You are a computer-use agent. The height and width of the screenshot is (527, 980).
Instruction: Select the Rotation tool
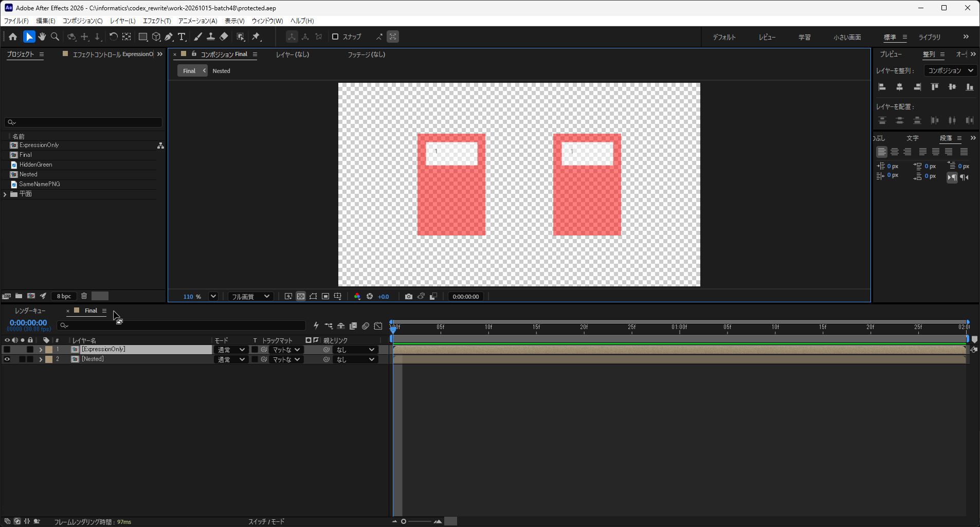(x=113, y=37)
